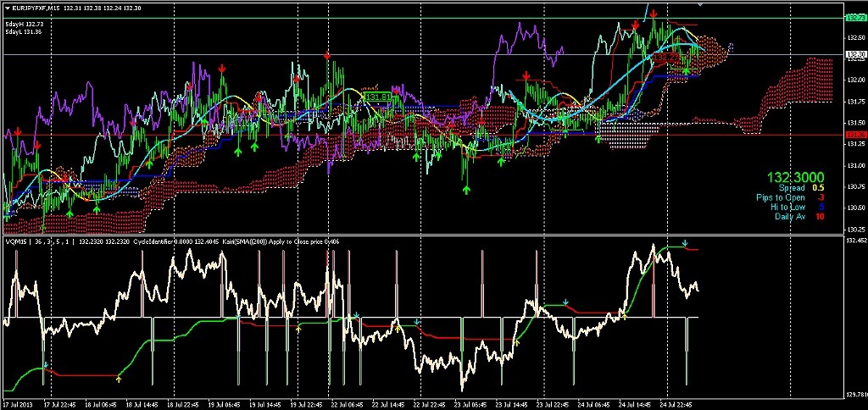Click the 24 Jul 22:45 time label
Viewport: 868px width, 410px height.
pos(676,405)
